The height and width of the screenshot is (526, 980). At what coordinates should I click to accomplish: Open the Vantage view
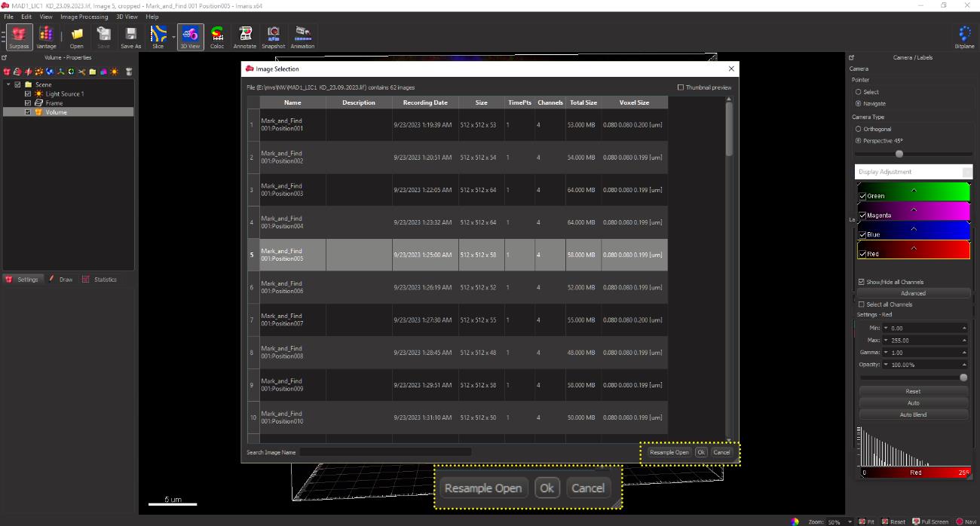46,36
